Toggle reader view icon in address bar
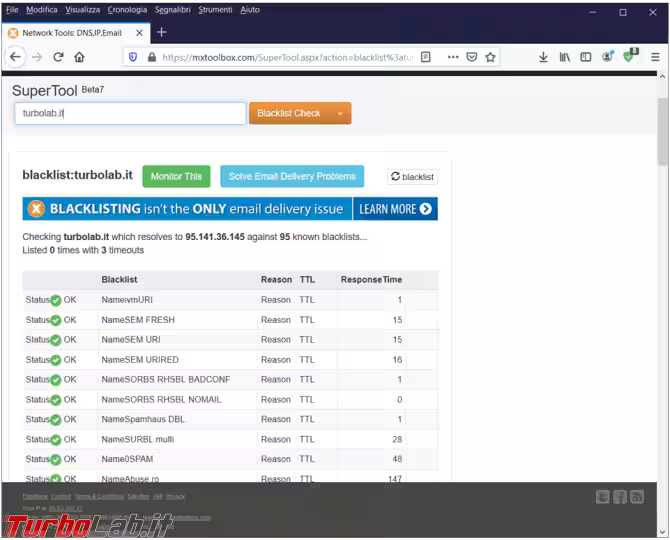This screenshot has width=670, height=540. (x=426, y=57)
